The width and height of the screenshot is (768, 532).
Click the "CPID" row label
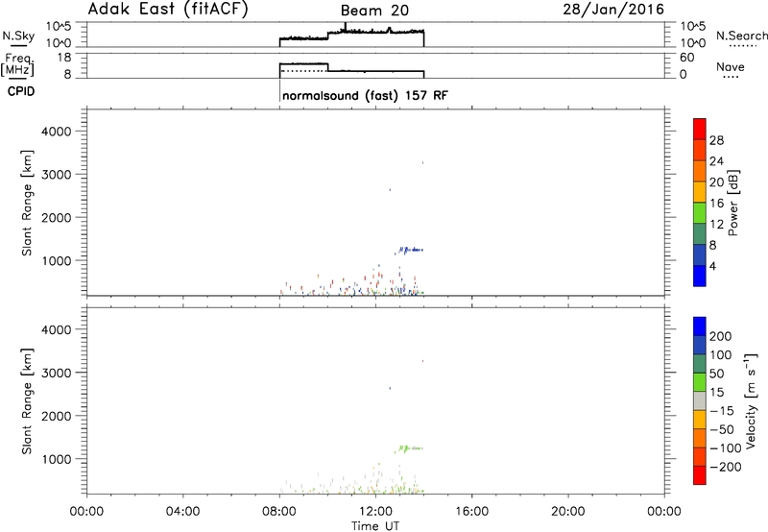click(x=21, y=91)
